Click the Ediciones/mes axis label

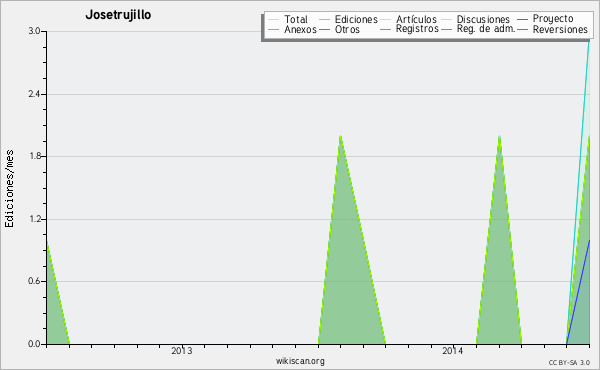pyautogui.click(x=9, y=189)
